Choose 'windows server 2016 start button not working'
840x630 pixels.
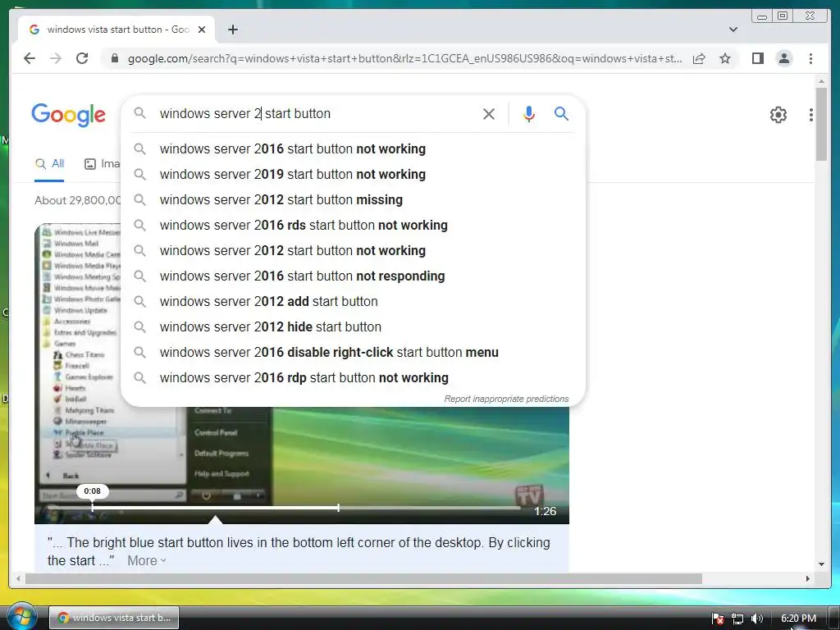point(353,149)
